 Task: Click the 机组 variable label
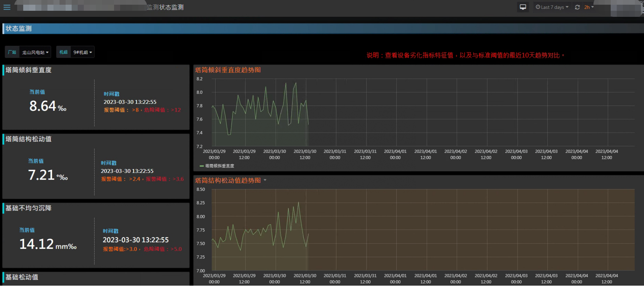point(64,52)
